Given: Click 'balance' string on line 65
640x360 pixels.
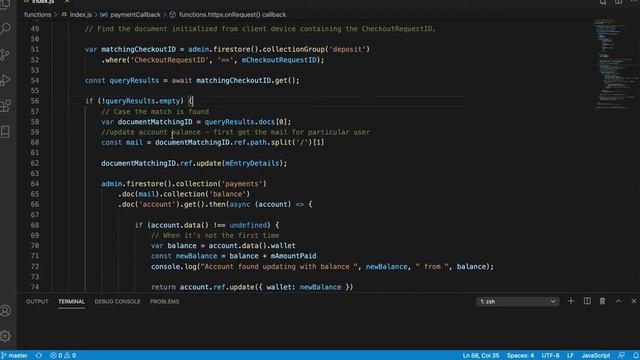Looking at the screenshot, I should tap(227, 194).
